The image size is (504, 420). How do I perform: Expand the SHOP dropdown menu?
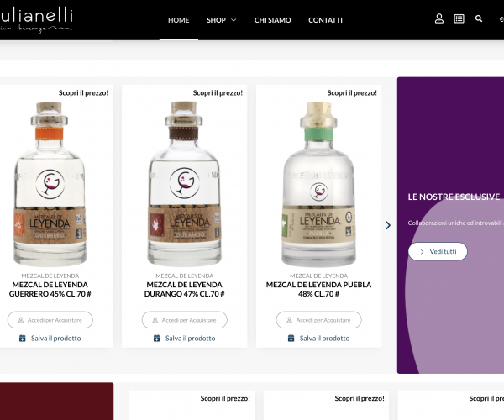(222, 20)
